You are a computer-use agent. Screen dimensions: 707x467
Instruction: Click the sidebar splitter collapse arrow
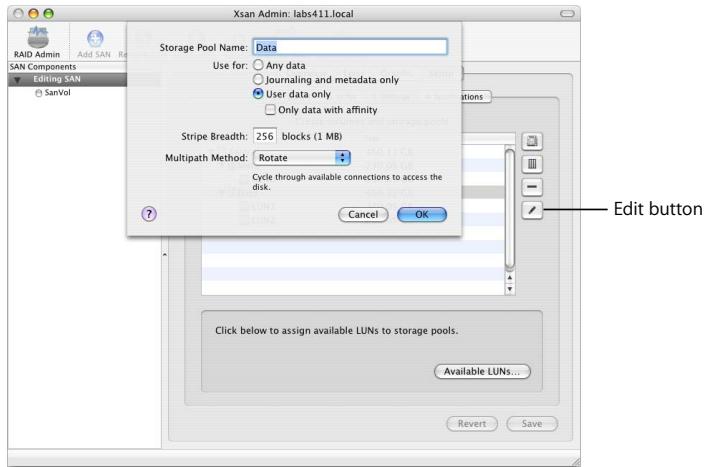pos(165,255)
